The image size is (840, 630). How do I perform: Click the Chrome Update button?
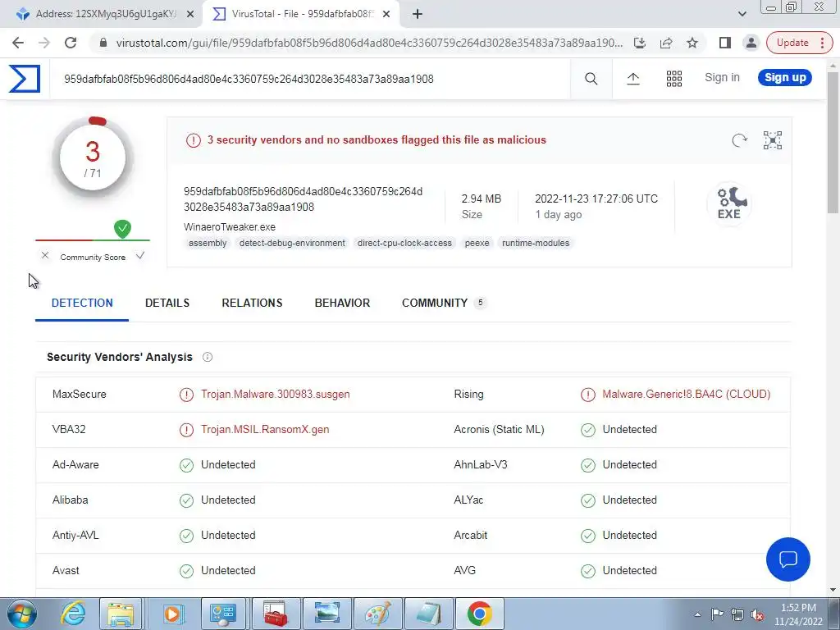coord(799,43)
